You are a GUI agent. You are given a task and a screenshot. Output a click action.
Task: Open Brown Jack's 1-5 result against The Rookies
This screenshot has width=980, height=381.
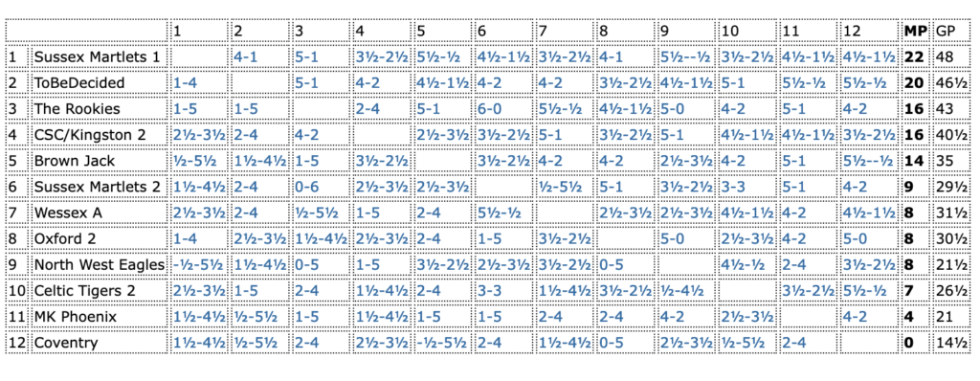[x=307, y=161]
